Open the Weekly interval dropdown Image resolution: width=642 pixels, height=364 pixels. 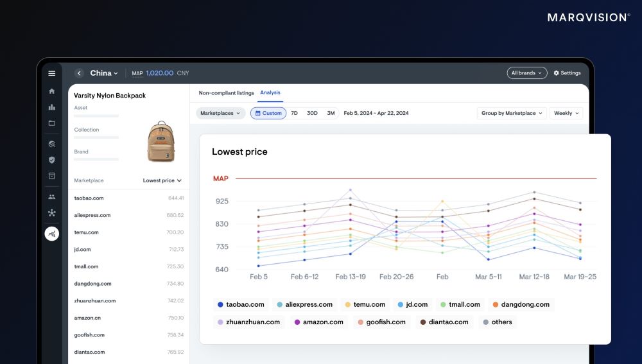pyautogui.click(x=566, y=113)
